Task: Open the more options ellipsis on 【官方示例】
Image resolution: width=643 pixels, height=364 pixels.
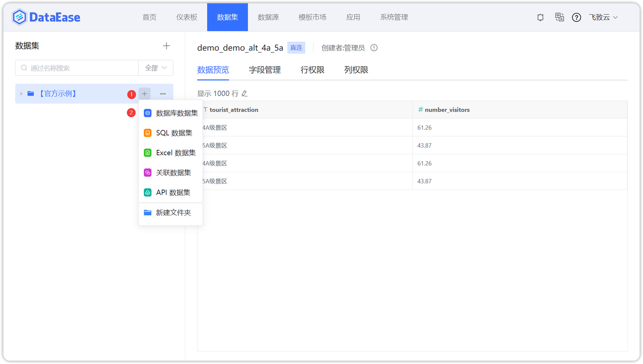Action: (163, 94)
